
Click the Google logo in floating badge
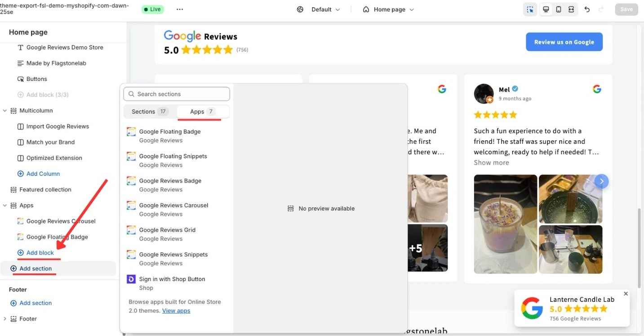[532, 308]
